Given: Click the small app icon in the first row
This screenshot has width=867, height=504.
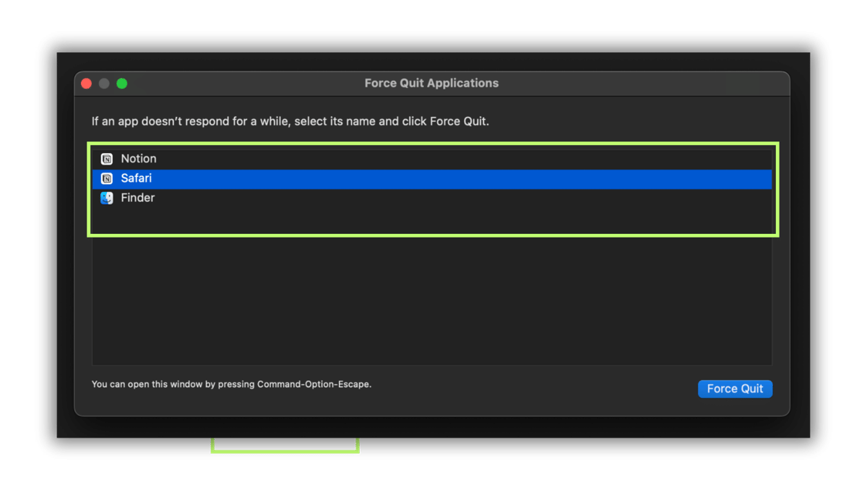Looking at the screenshot, I should 106,158.
